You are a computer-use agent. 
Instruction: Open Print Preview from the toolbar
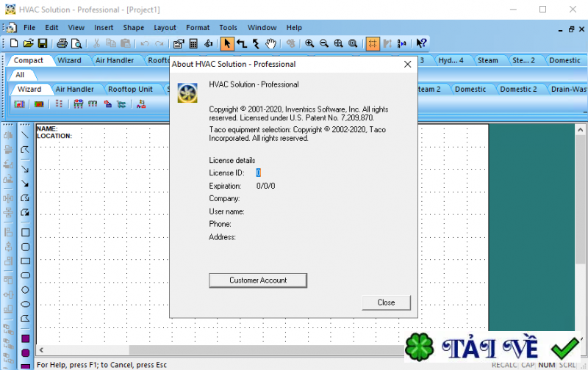coord(76,43)
